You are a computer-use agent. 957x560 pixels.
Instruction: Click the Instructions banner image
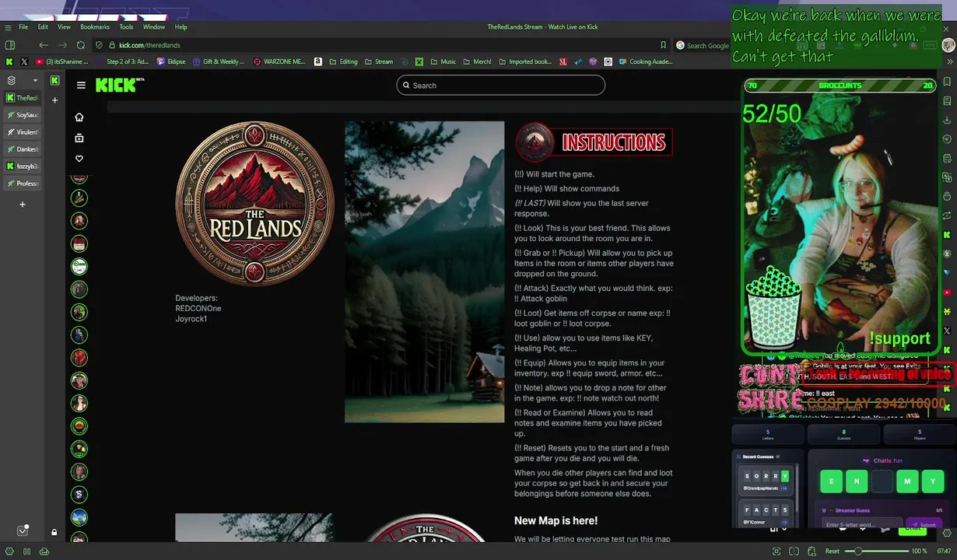pos(594,142)
